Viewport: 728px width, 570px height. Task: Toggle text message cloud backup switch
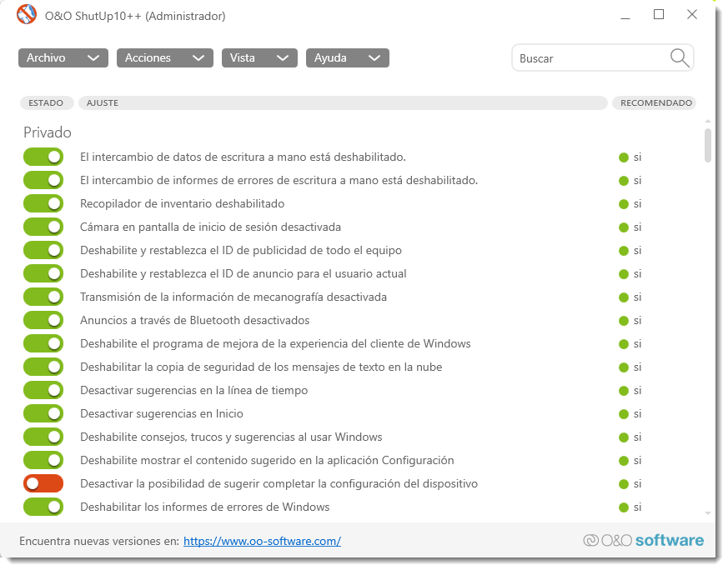coord(43,367)
